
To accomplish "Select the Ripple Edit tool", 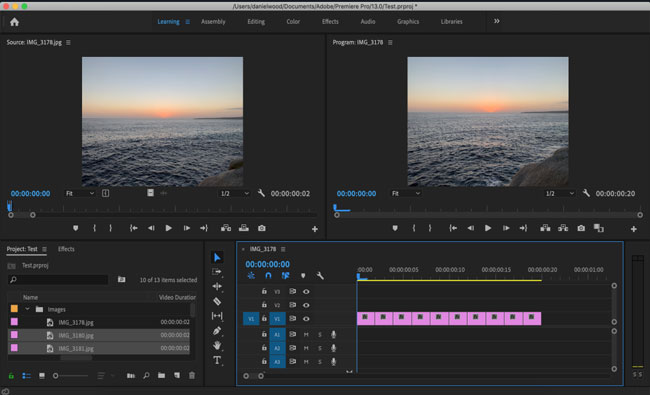I will pos(217,286).
